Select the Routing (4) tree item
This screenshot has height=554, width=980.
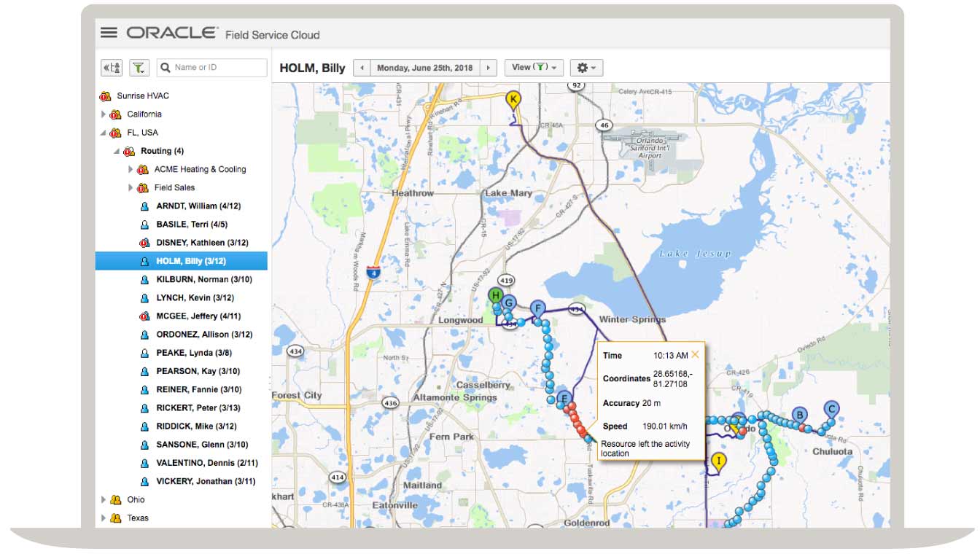pyautogui.click(x=162, y=151)
